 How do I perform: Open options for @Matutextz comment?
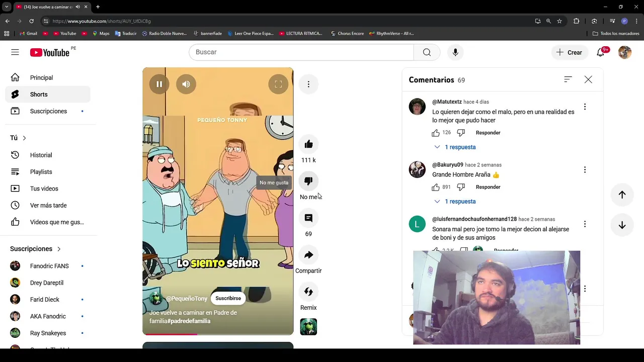pos(585,107)
